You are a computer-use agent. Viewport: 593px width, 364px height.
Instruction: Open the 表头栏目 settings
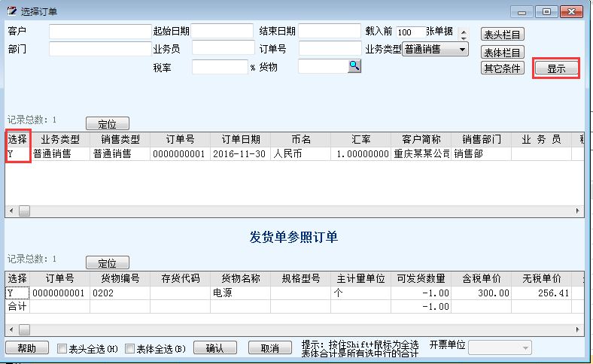tap(502, 35)
